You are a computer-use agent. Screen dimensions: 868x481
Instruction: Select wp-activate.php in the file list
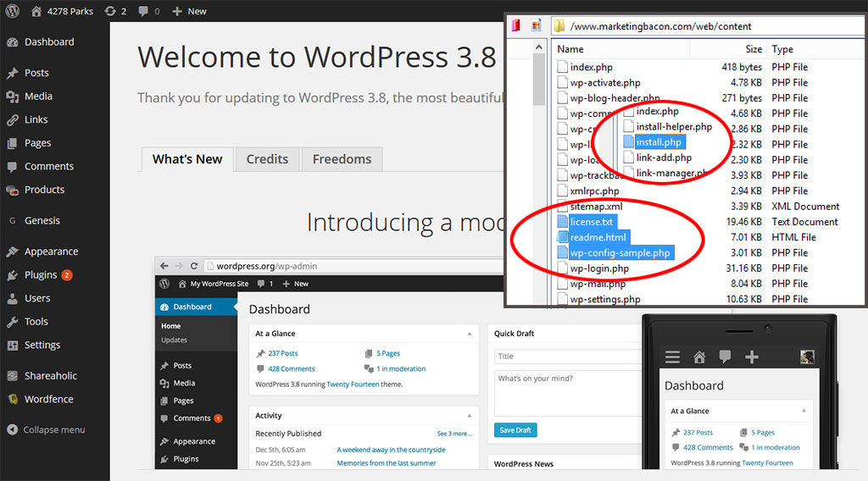click(x=605, y=82)
